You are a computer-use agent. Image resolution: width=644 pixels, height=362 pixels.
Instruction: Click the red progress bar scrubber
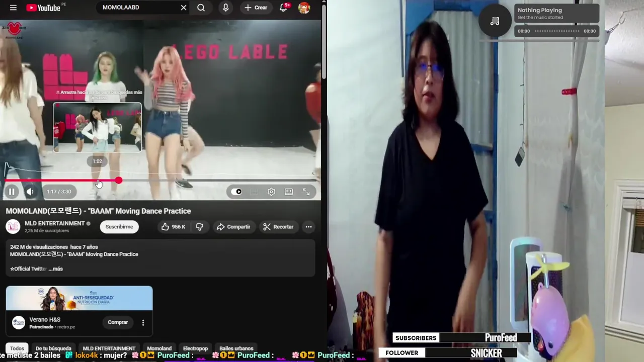[118, 180]
